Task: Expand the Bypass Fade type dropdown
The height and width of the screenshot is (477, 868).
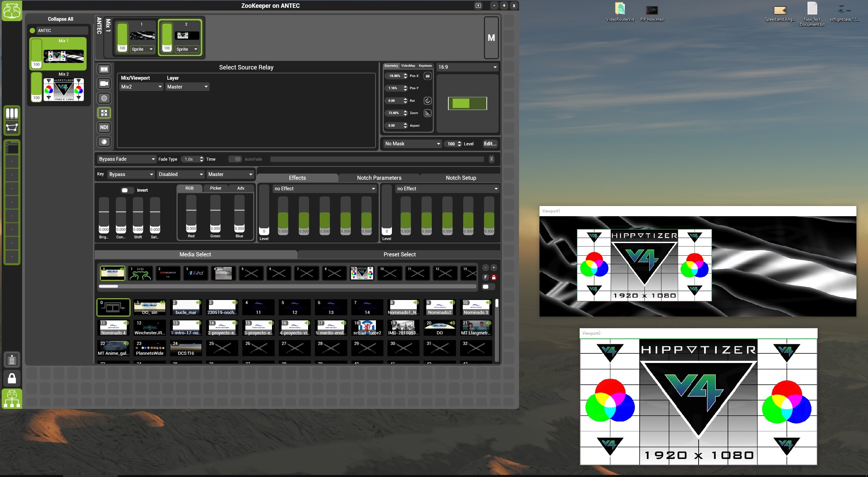Action: tap(126, 159)
